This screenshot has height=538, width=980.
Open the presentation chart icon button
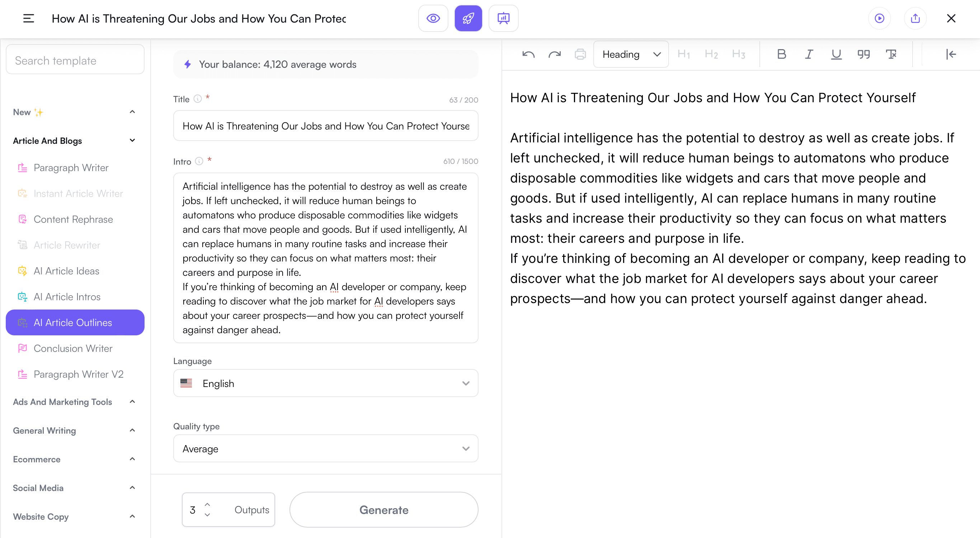pos(503,18)
